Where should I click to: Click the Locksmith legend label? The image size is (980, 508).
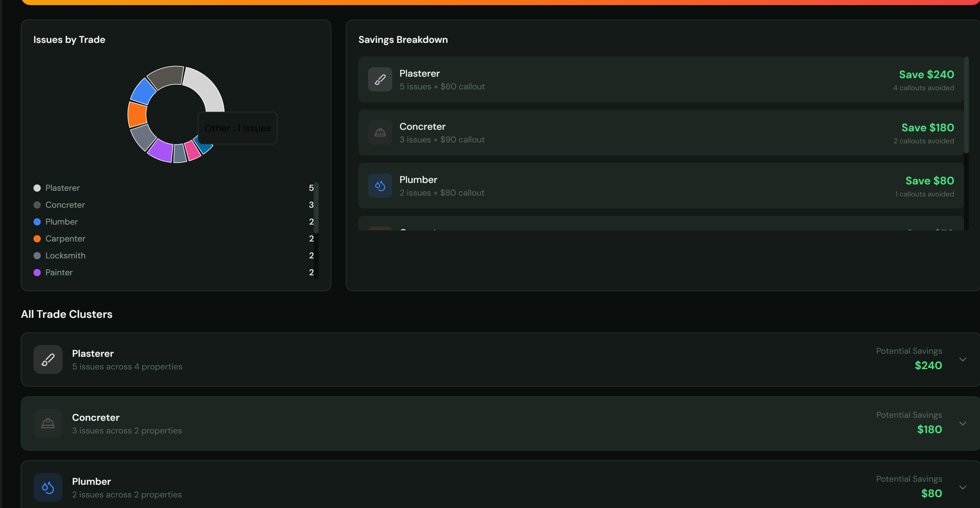pyautogui.click(x=65, y=256)
